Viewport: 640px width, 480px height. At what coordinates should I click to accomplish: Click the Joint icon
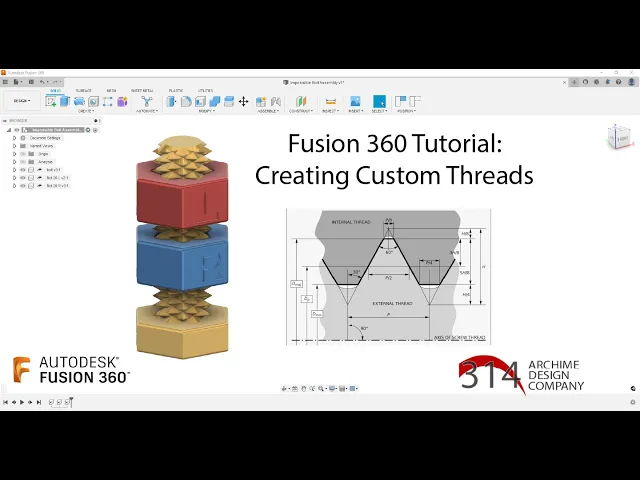click(x=276, y=101)
